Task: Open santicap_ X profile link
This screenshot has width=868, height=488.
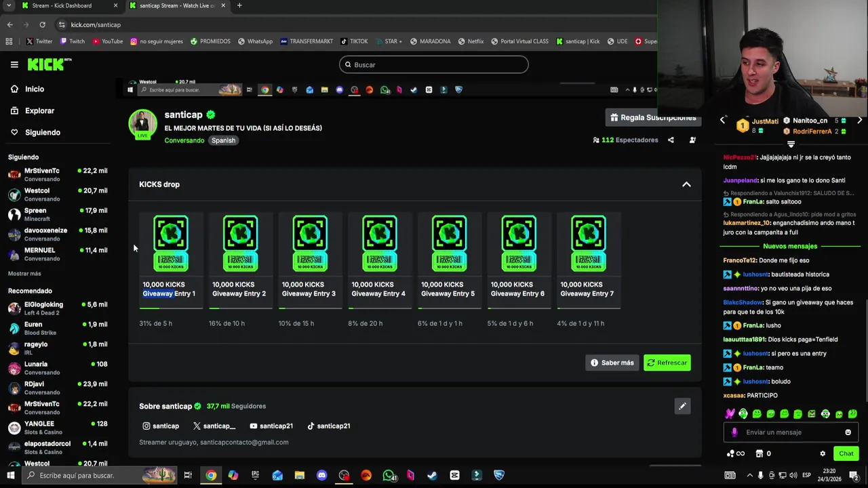Action: 214,426
